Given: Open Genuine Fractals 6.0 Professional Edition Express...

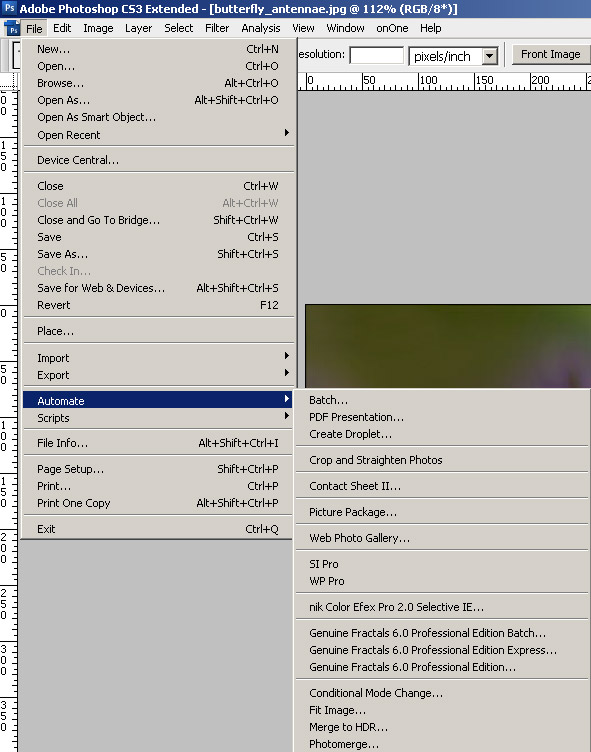Looking at the screenshot, I should click(442, 650).
